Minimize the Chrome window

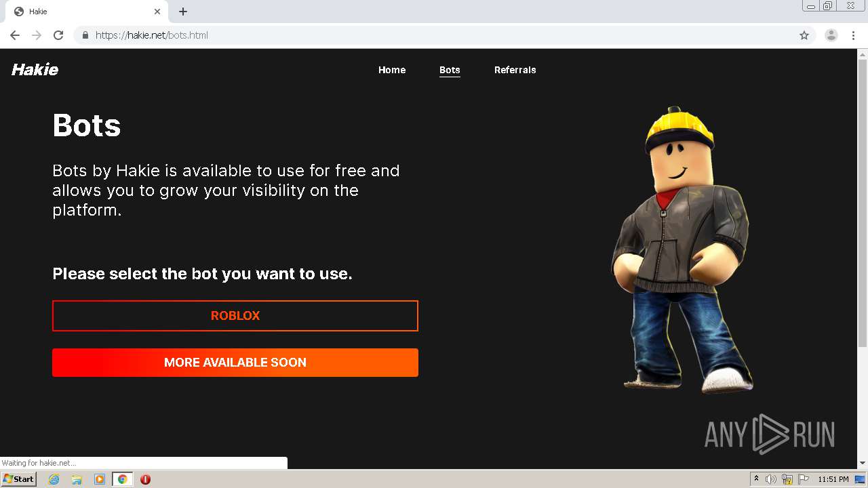(x=810, y=6)
